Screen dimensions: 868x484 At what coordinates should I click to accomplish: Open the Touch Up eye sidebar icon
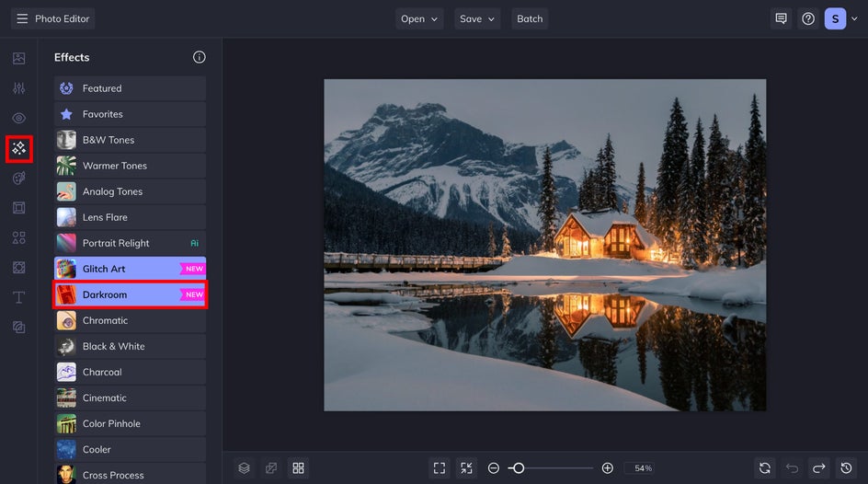coord(18,118)
